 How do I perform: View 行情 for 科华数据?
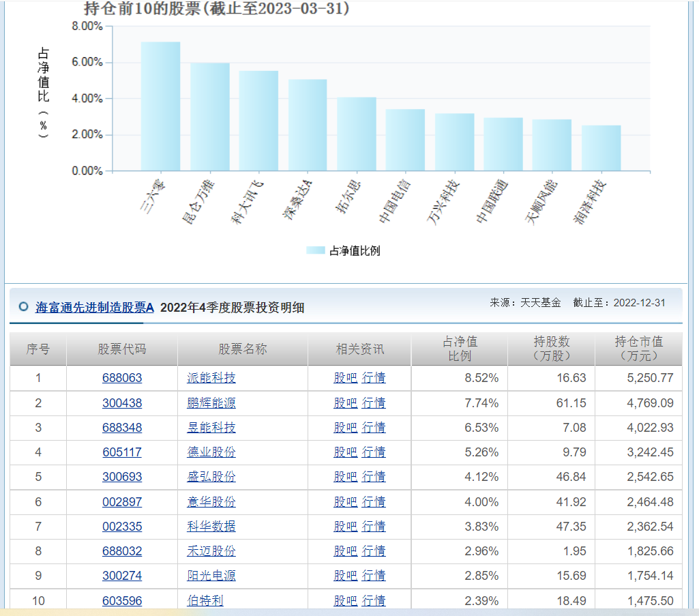[x=374, y=527]
